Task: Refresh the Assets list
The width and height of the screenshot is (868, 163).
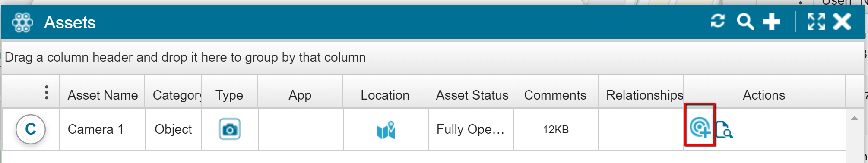Action: click(718, 21)
